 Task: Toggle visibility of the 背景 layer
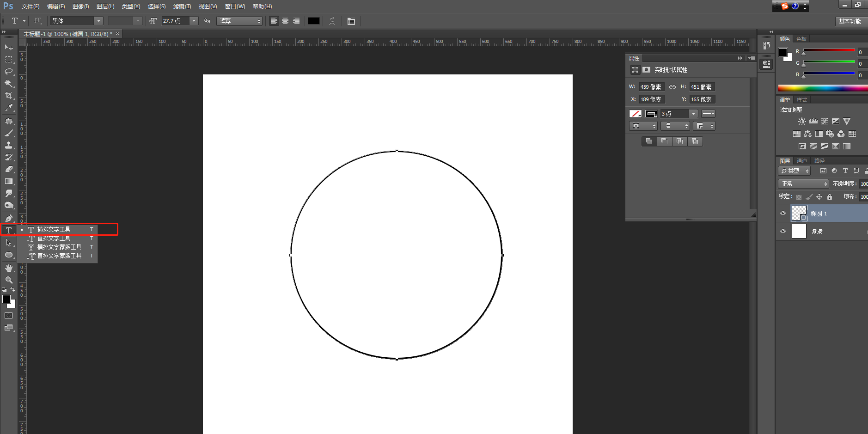[783, 231]
